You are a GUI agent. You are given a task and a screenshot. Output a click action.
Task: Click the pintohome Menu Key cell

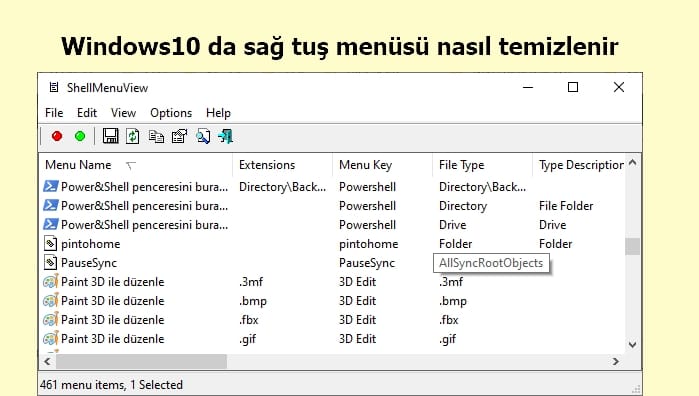pyautogui.click(x=369, y=244)
